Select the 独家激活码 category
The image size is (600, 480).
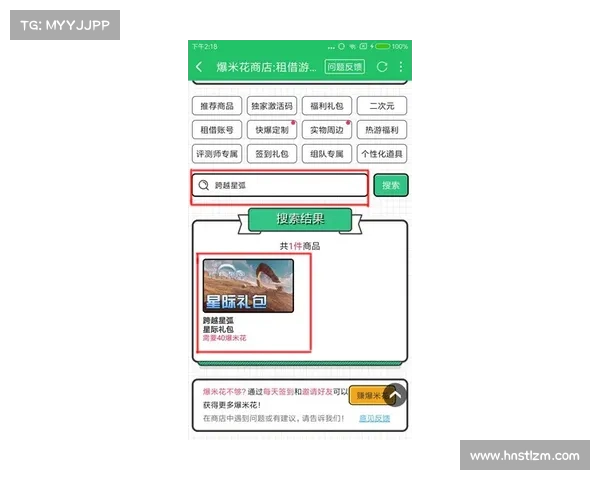272,106
